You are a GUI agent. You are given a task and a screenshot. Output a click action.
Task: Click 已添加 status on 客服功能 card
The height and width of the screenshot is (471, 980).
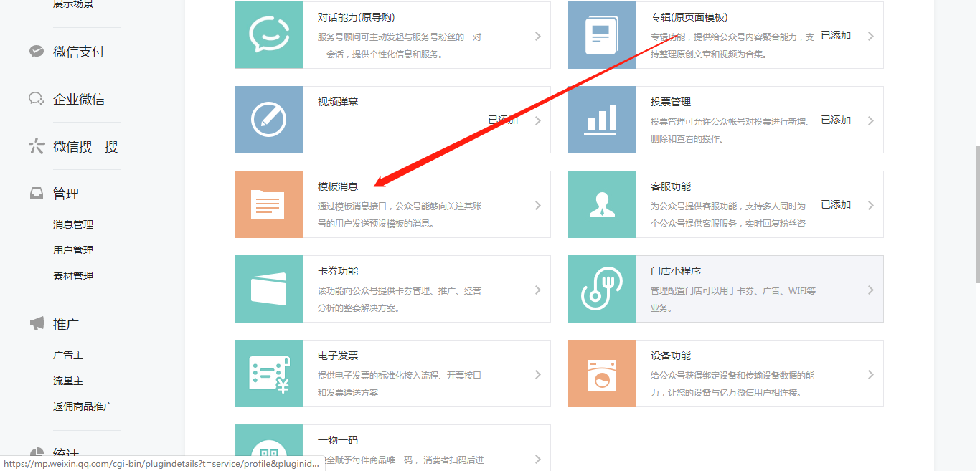836,204
